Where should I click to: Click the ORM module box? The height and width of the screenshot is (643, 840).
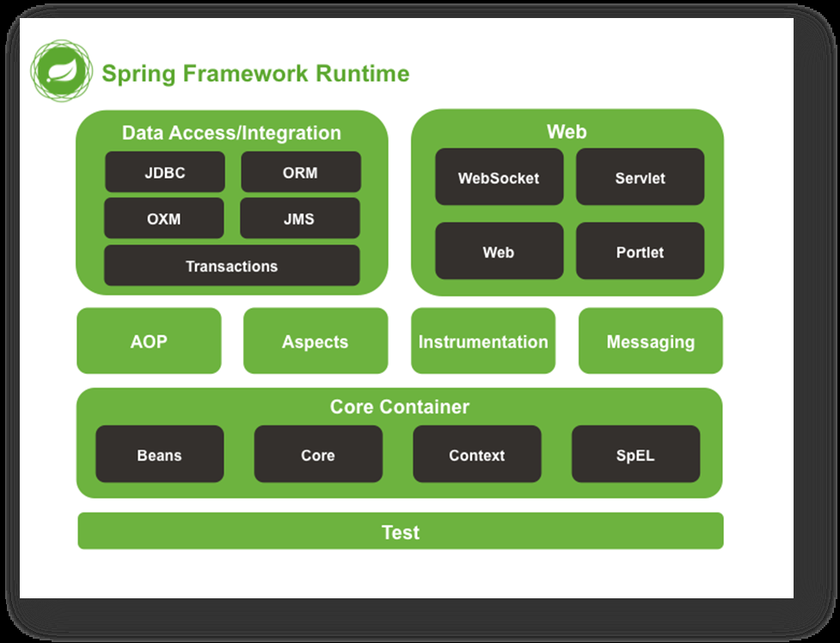[301, 172]
